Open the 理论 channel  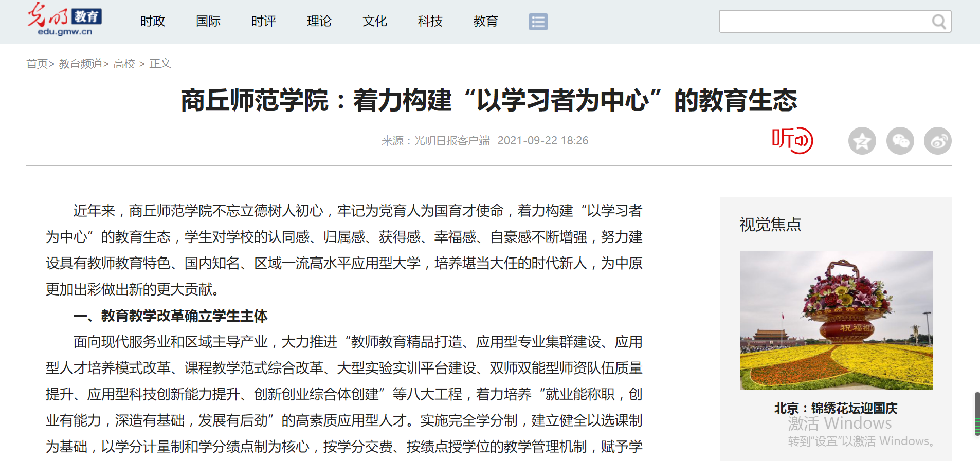pos(319,21)
